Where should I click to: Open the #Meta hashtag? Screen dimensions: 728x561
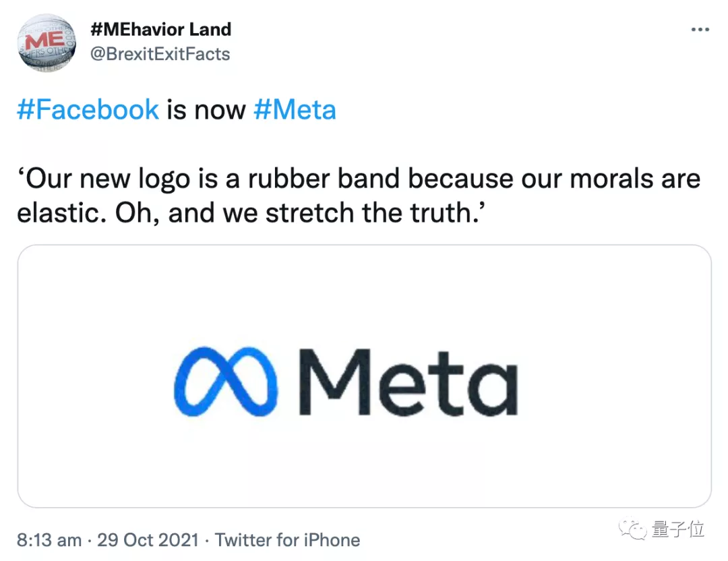tap(295, 109)
